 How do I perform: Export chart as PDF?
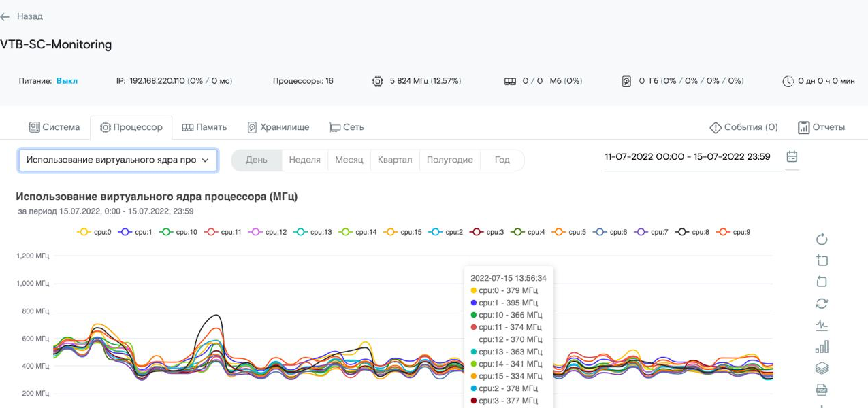tap(821, 390)
